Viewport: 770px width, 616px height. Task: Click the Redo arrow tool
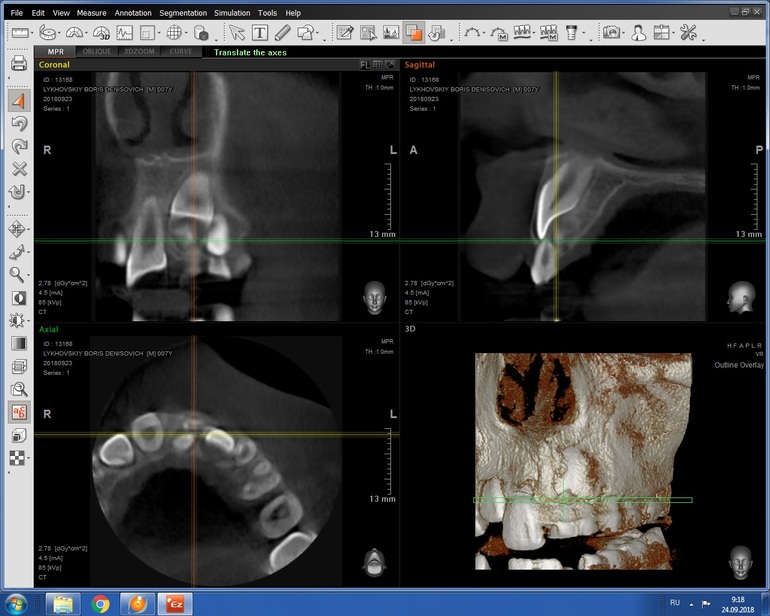point(18,146)
